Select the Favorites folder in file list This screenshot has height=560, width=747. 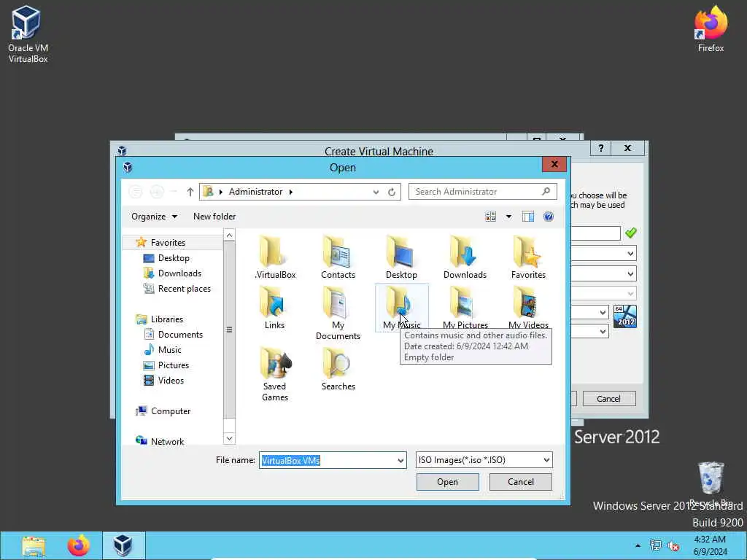[x=528, y=257]
